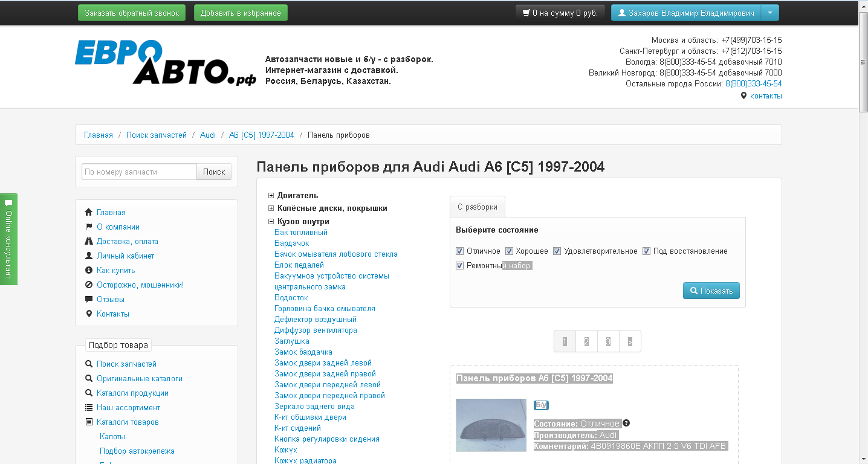Open Диффузор вентилятора category link
Image resolution: width=868 pixels, height=464 pixels.
point(316,330)
